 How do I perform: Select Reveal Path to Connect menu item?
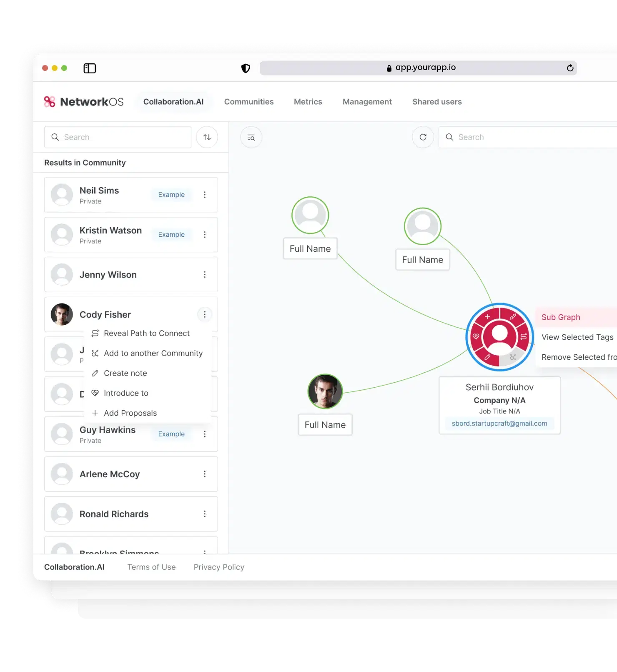[146, 333]
